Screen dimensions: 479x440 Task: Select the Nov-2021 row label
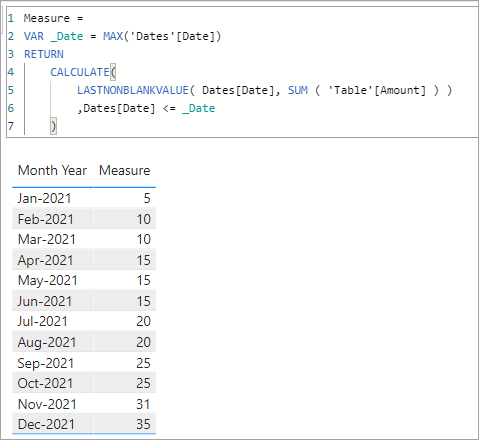click(x=47, y=404)
